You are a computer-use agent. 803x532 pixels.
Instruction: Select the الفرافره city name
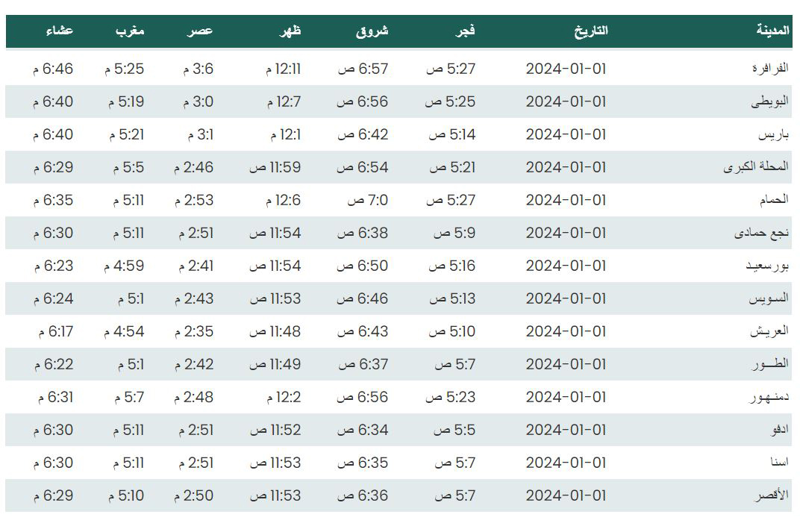pos(770,68)
